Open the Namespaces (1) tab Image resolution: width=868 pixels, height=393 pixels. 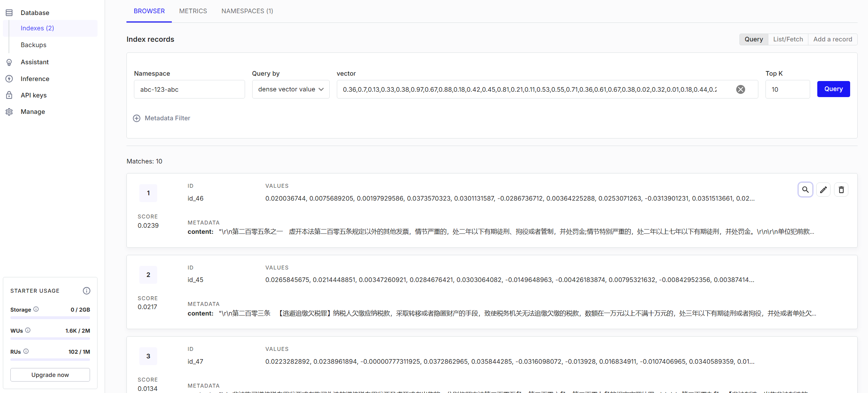pos(247,11)
